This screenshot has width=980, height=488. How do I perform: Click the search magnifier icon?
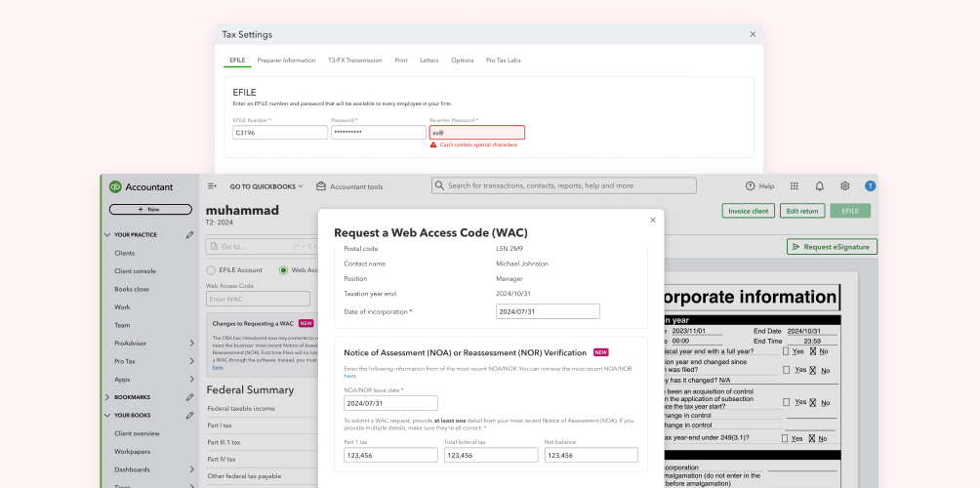(439, 185)
